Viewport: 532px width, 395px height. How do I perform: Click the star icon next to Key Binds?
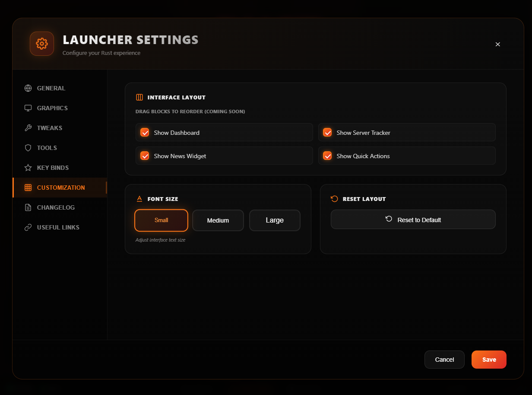[28, 167]
